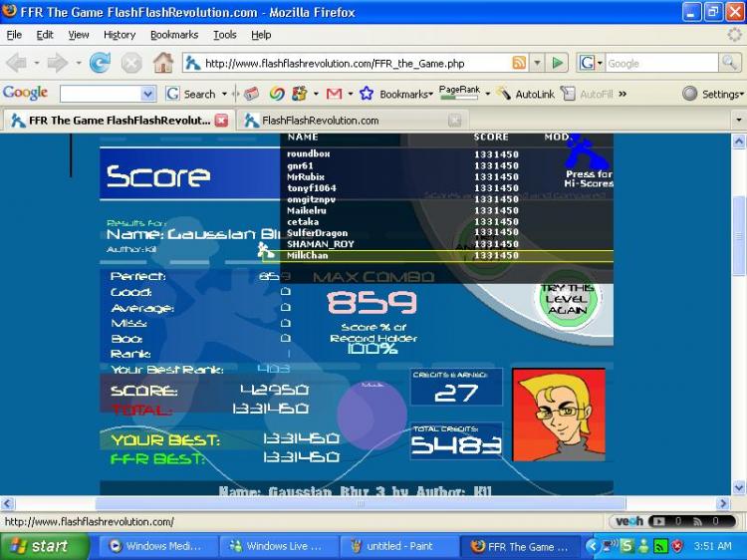Click the tonyf1064 high score entry
This screenshot has width=747, height=560.
coord(312,188)
